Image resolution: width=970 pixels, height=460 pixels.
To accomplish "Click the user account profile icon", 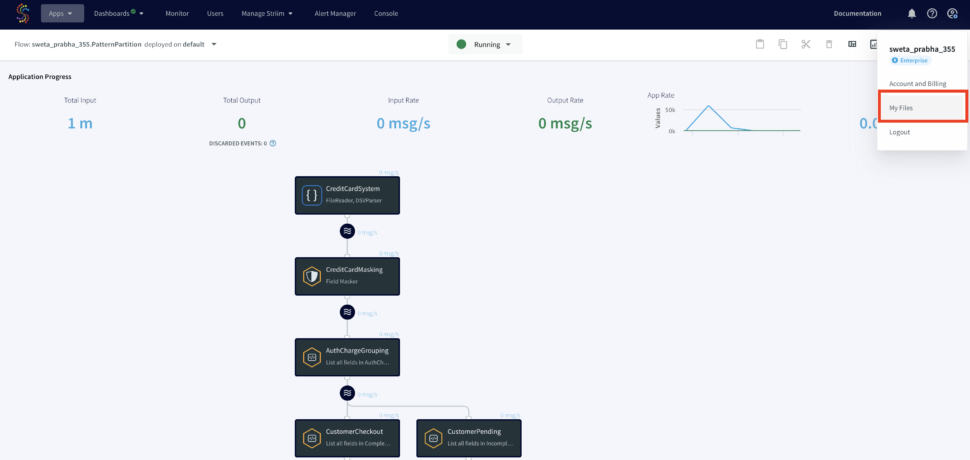I will tap(952, 14).
